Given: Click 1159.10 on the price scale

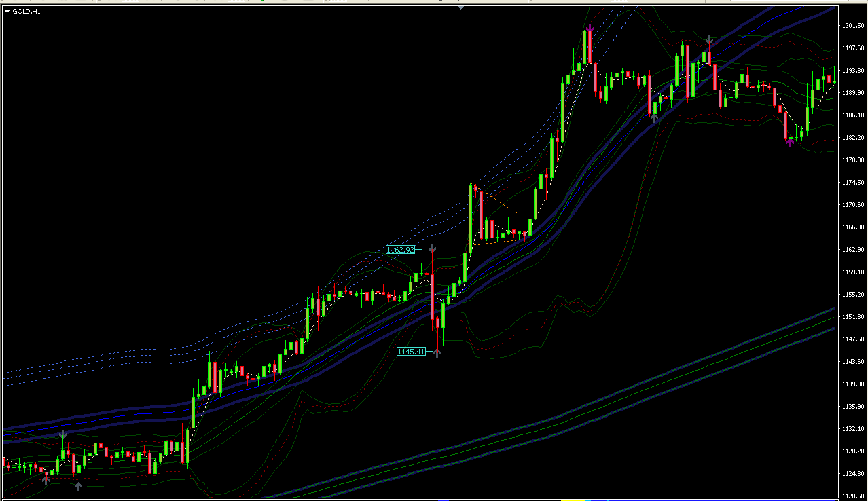Looking at the screenshot, I should (x=852, y=272).
